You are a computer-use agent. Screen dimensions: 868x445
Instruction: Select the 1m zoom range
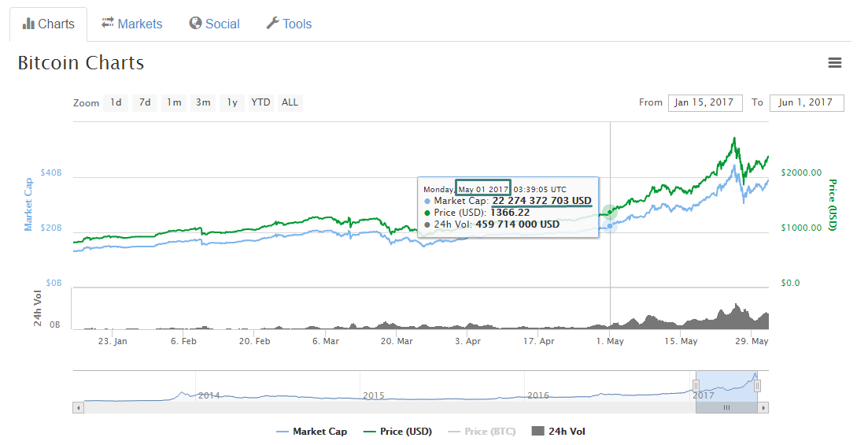[x=174, y=102]
